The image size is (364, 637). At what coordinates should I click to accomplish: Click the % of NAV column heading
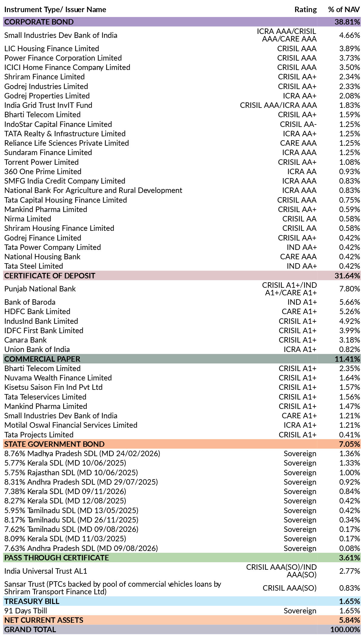pos(344,10)
